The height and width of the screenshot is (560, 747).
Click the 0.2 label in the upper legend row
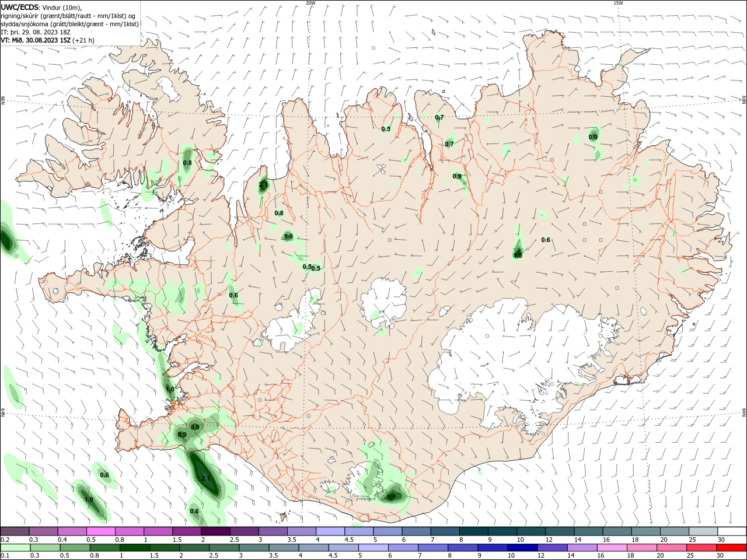point(5,540)
